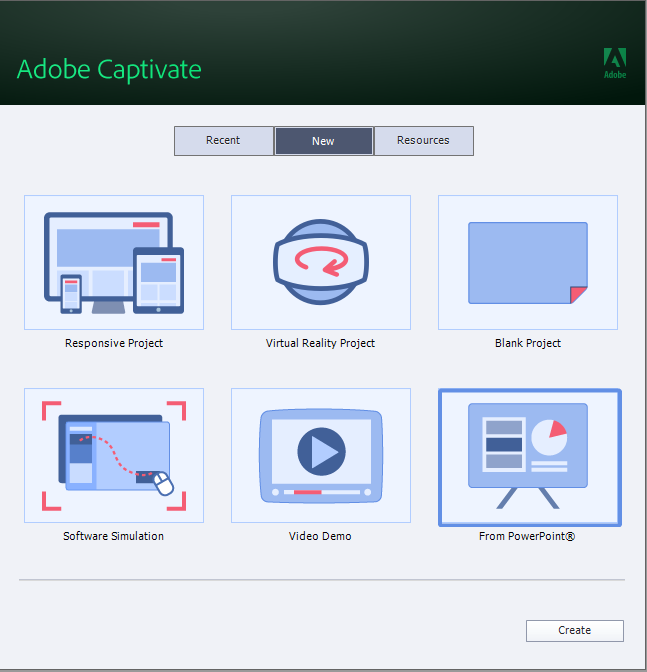Click the pink folded corner of the Blank Project page
The height and width of the screenshot is (672, 647).
(x=578, y=294)
